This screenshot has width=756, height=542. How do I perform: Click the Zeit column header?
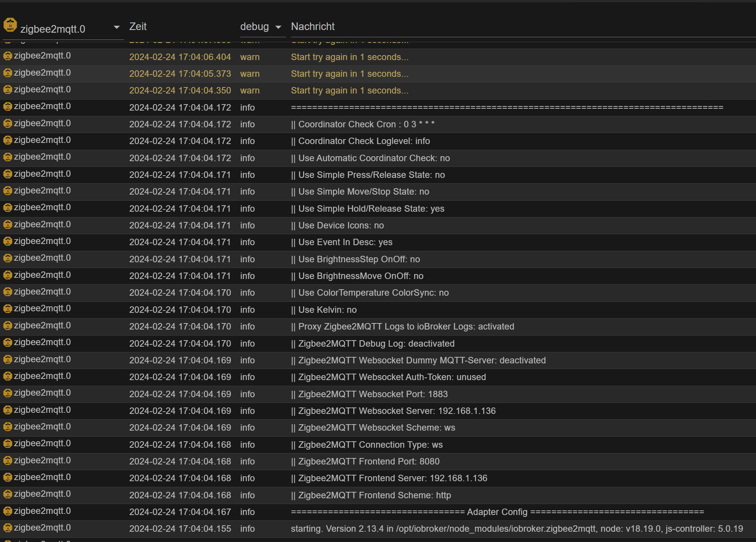(x=138, y=27)
